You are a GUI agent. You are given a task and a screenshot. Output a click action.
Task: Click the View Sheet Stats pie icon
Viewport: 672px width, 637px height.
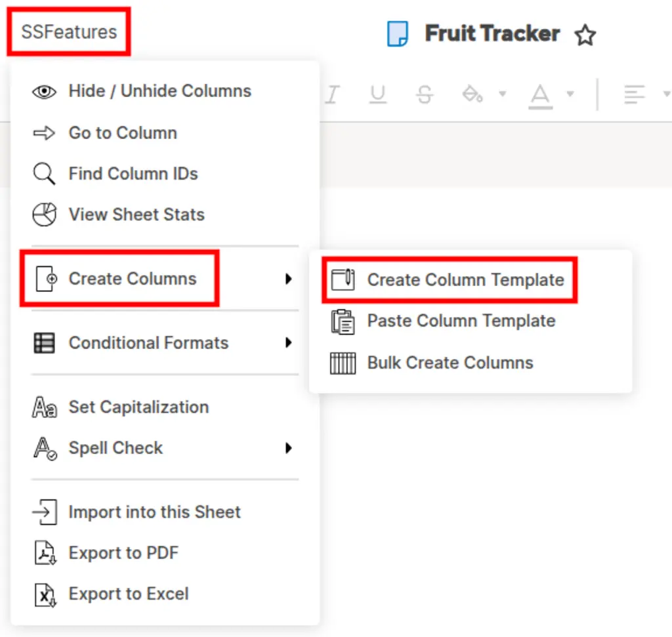tap(45, 215)
